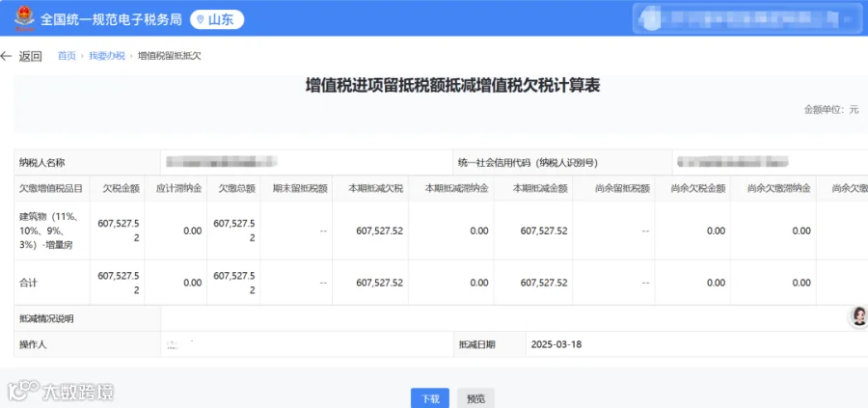
Task: Click 本期抵减金额 value in 合计 row
Action: (544, 283)
